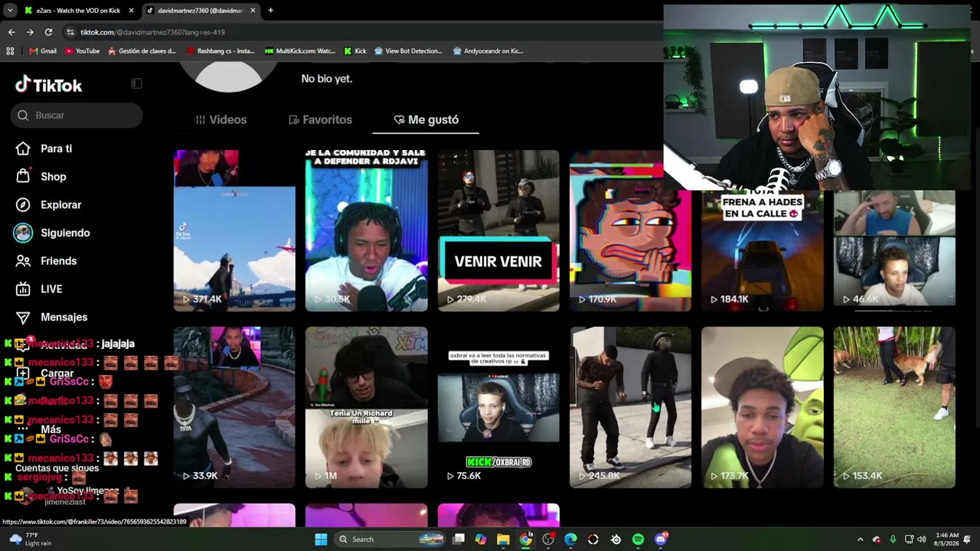This screenshot has width=980, height=551.
Task: Open the dog video with 153.4K views
Action: pyautogui.click(x=894, y=407)
